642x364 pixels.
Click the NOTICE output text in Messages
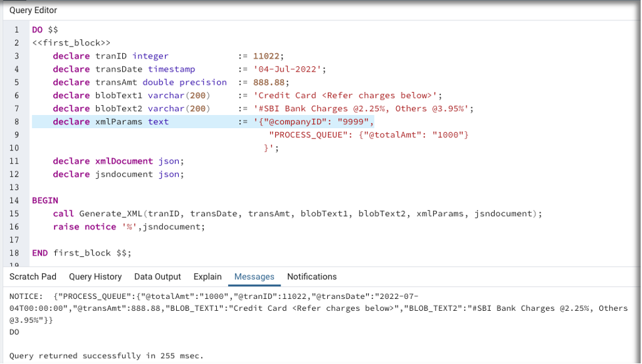318,308
